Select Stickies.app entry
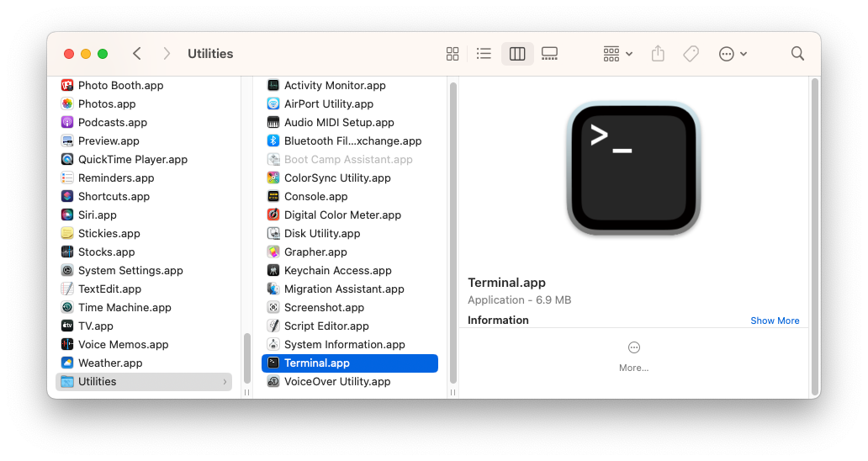Image resolution: width=868 pixels, height=461 pixels. [x=109, y=234]
